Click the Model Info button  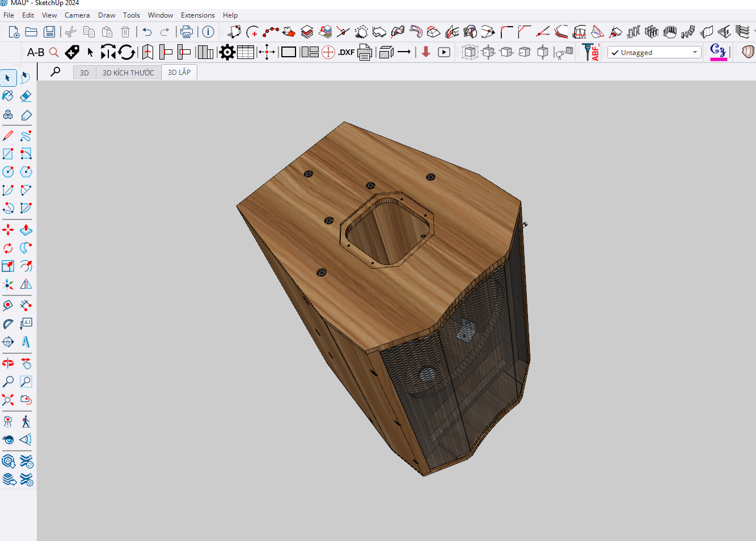coord(208,32)
